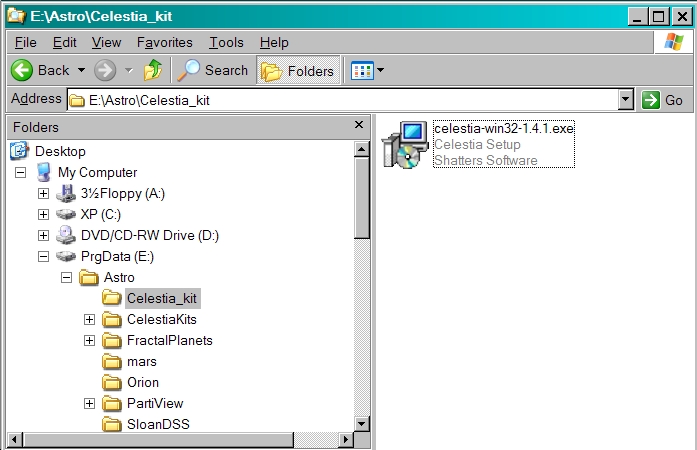
Task: Open the Search pane
Action: click(213, 70)
